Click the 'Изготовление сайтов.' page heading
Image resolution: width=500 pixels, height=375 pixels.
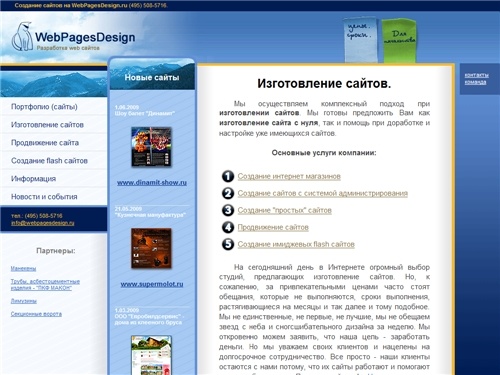click(324, 83)
